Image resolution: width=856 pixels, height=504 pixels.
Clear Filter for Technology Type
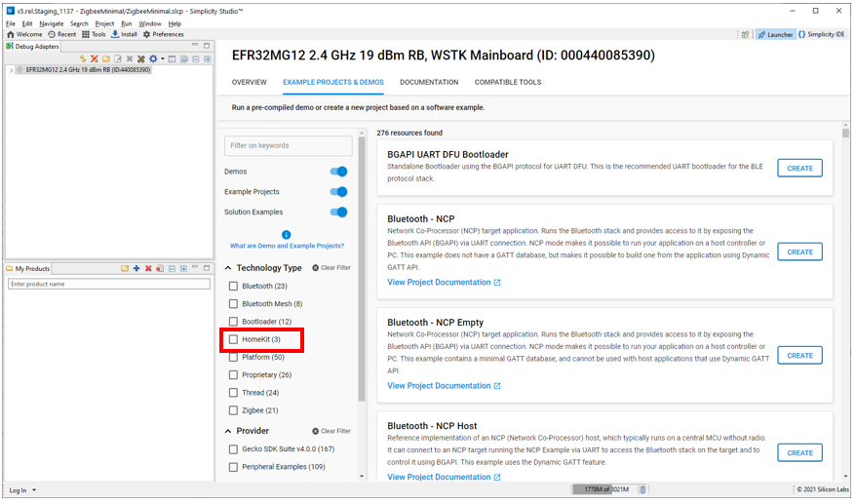tap(331, 268)
